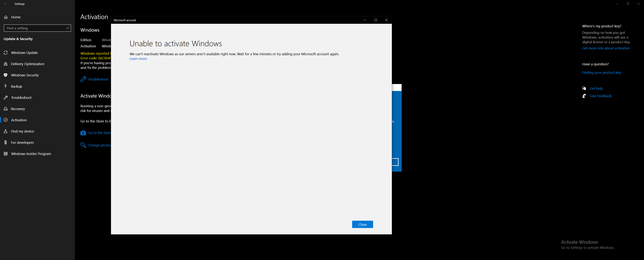Screen dimensions: 644x260
Task: Open the Give feedback link
Action: 600,96
